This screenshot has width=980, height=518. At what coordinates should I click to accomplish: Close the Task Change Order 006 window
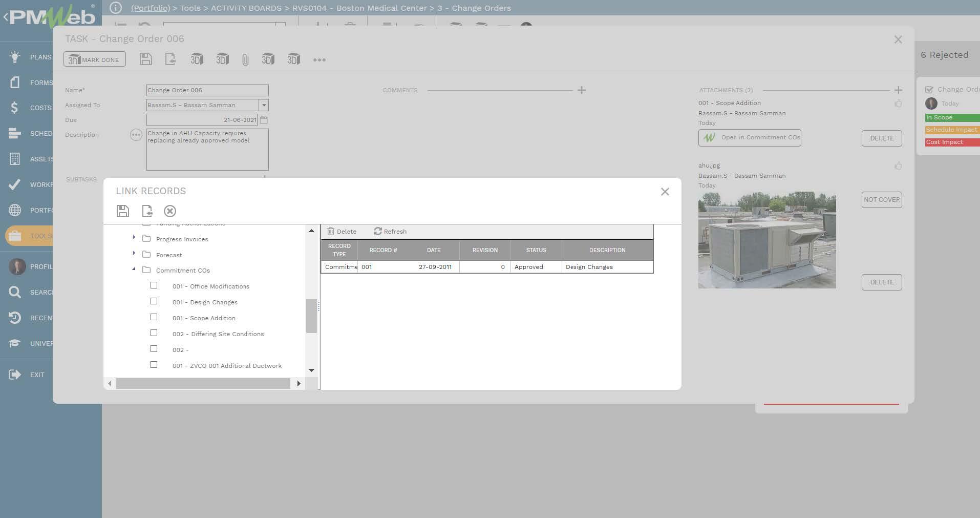coord(898,39)
